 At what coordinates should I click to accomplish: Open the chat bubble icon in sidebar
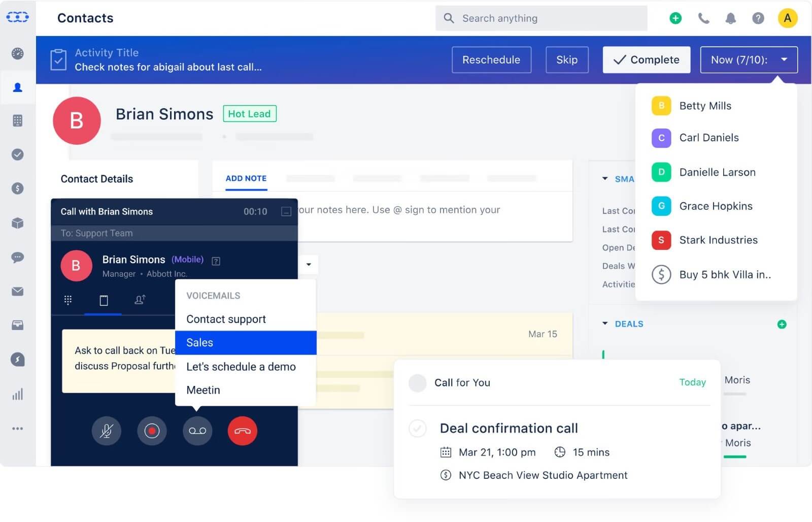point(18,257)
